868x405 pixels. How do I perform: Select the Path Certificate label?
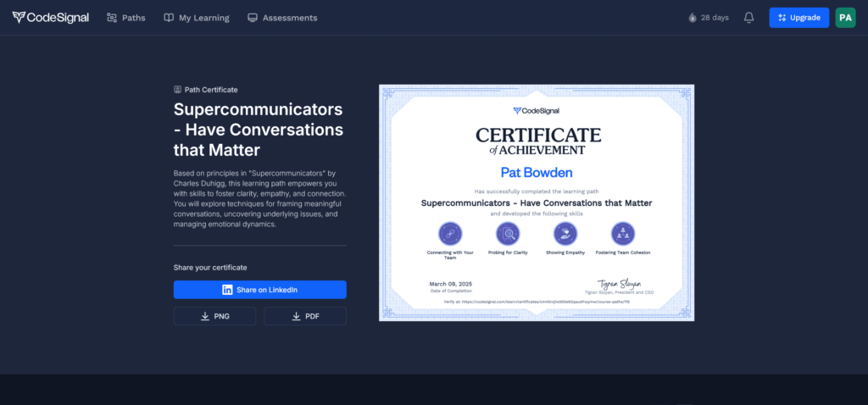211,89
